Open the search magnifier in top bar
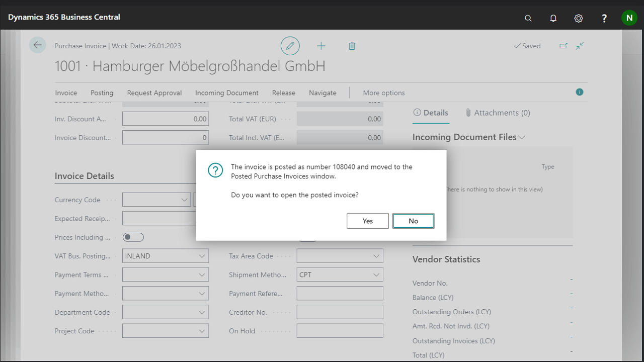Screen dimensions: 644x362 528,18
